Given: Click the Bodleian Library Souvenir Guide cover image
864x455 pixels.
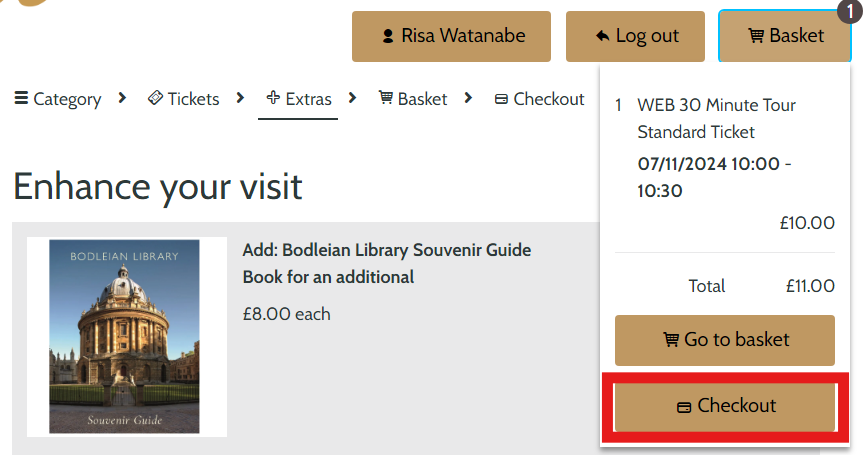Looking at the screenshot, I should click(125, 336).
